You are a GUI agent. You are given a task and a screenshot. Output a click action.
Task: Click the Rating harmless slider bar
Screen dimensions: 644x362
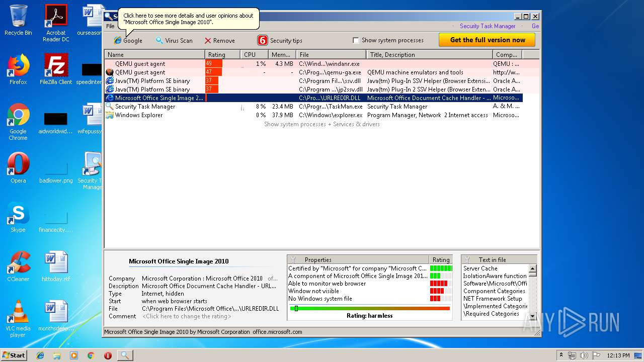coord(370,308)
